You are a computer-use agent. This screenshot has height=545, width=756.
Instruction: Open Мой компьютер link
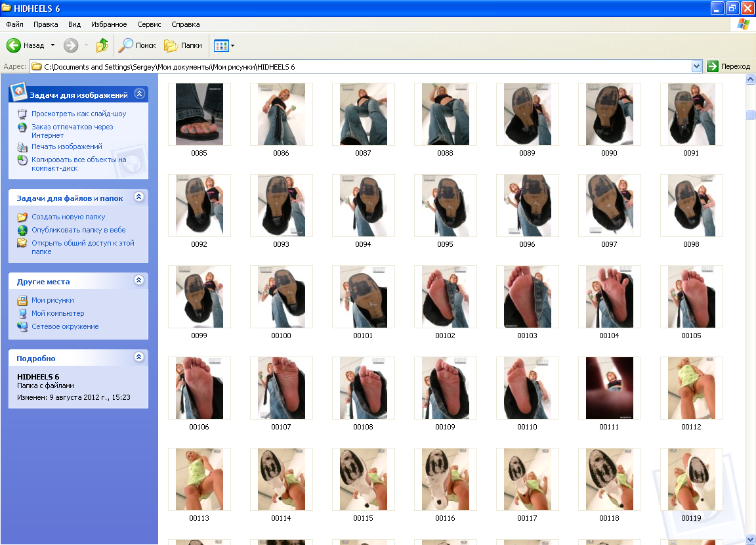click(58, 313)
